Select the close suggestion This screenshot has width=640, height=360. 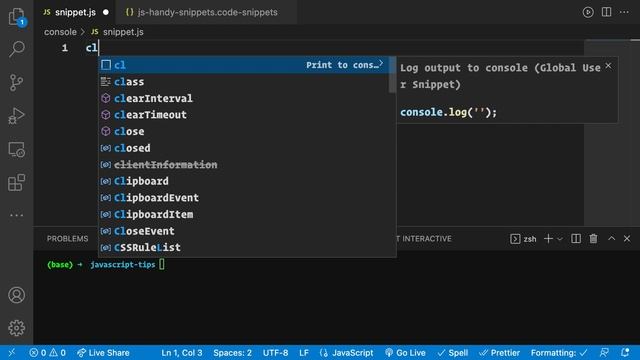point(244,131)
